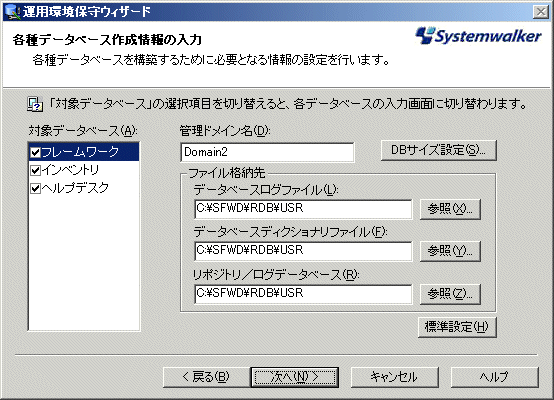Close the 運用環境保守ウィザード window
The width and height of the screenshot is (554, 400).
tap(541, 12)
